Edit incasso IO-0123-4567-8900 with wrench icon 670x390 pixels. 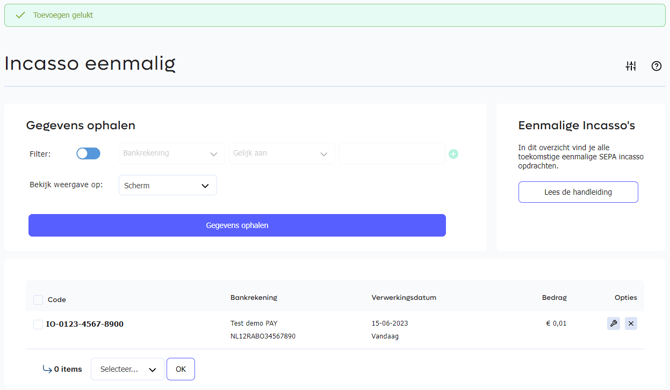click(x=614, y=323)
